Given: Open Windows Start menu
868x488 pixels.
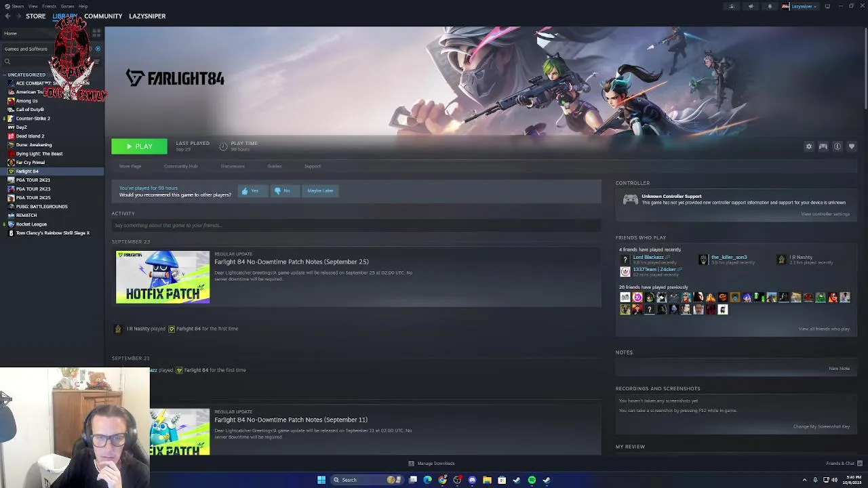Looking at the screenshot, I should tap(321, 480).
